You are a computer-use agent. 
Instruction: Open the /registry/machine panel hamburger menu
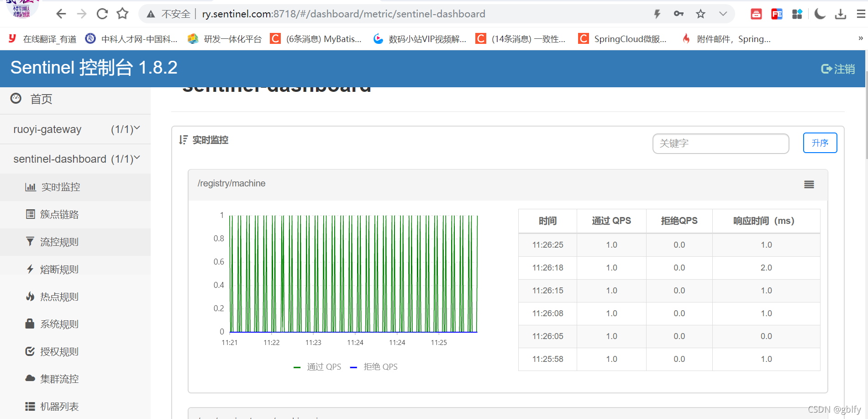[x=809, y=185]
